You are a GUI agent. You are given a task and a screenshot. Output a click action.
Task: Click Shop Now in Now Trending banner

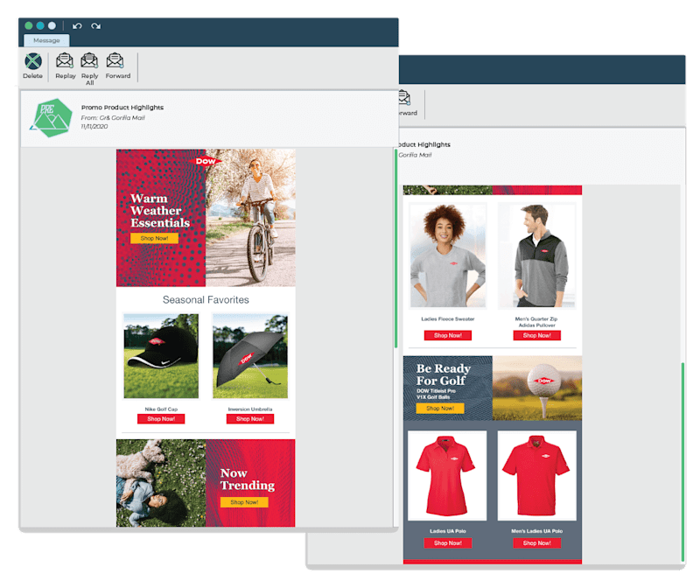(244, 502)
